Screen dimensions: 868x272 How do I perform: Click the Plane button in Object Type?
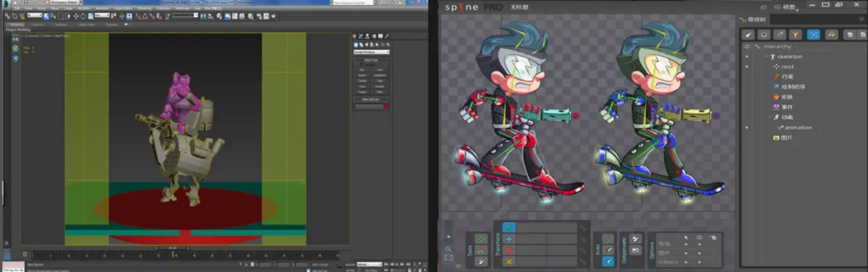tap(380, 92)
